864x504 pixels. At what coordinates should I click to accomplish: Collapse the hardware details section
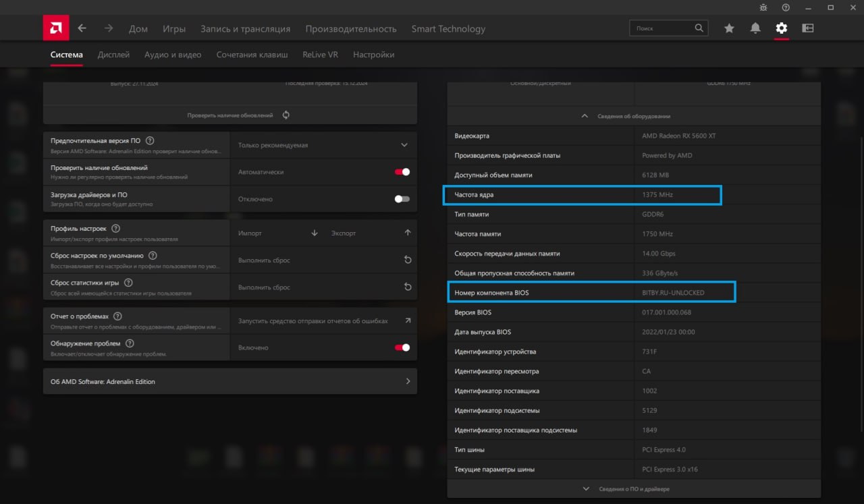(x=585, y=116)
